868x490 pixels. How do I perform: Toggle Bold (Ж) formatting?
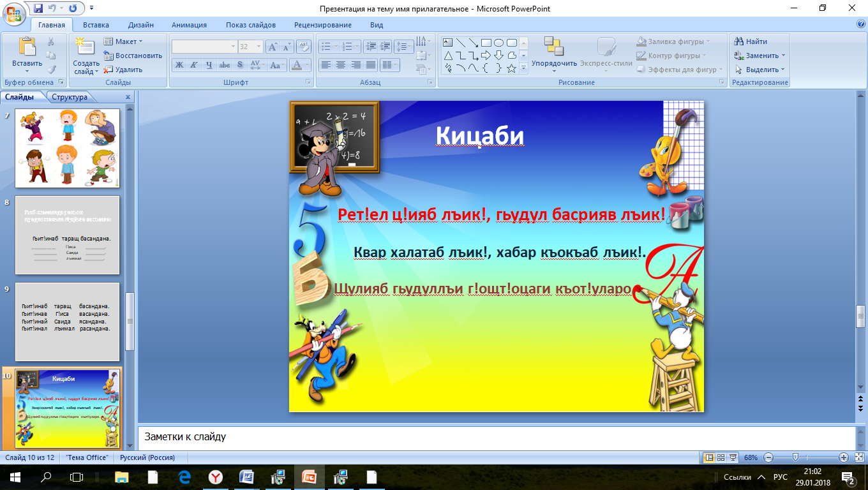(179, 65)
